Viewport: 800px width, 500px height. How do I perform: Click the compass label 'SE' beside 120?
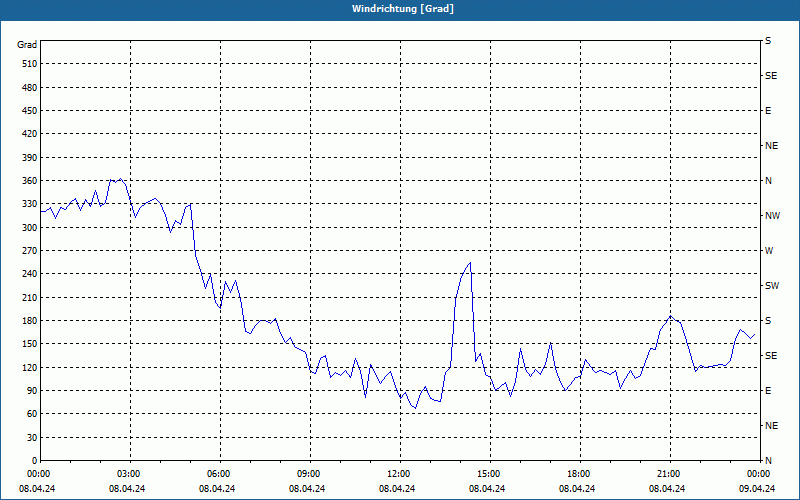point(771,356)
